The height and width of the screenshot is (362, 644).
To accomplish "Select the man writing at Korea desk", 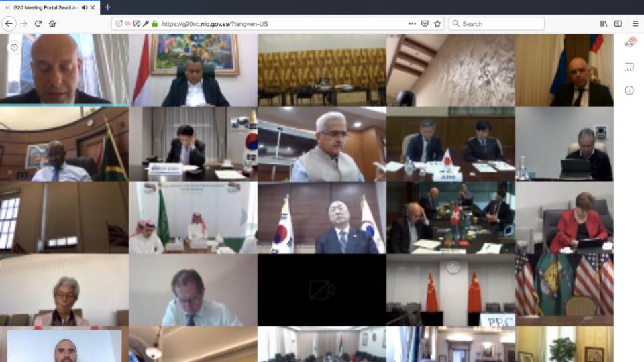I will point(193,144).
